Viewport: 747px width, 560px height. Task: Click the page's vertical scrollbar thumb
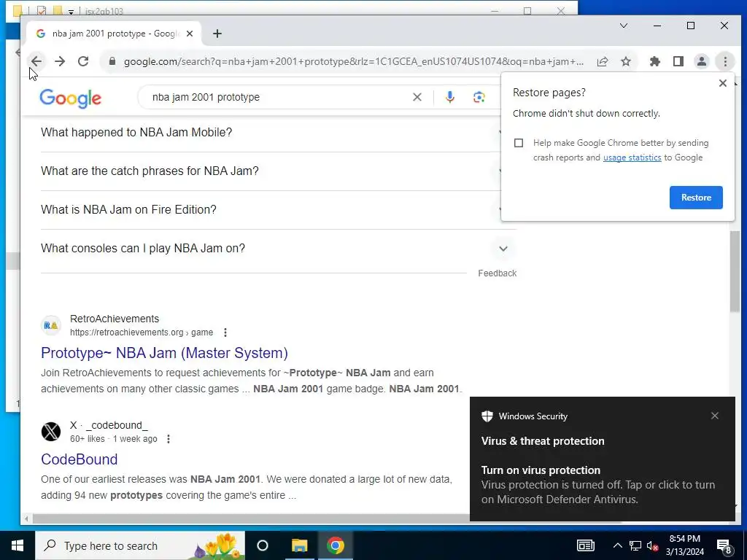pos(735,270)
